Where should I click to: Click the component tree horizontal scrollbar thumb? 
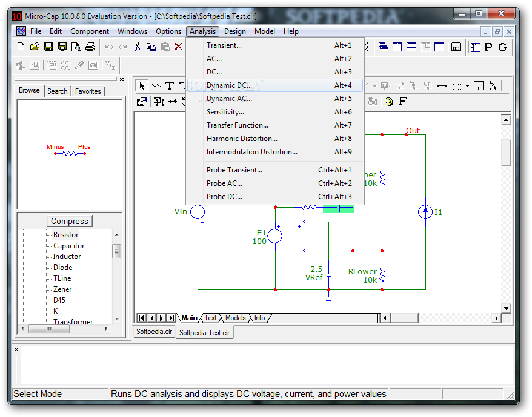coord(49,329)
